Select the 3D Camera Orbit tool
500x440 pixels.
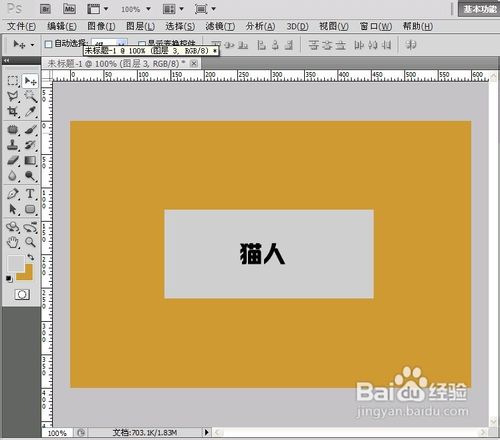pos(30,227)
